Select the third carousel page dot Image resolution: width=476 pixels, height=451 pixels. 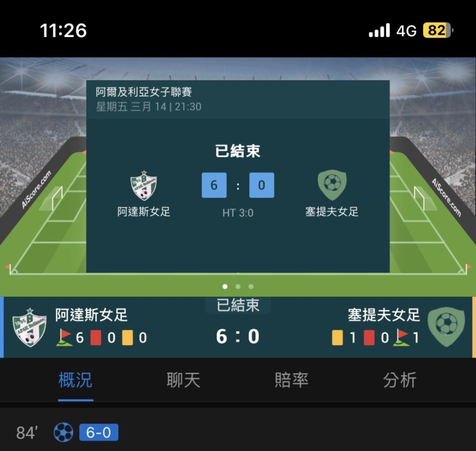click(x=251, y=286)
